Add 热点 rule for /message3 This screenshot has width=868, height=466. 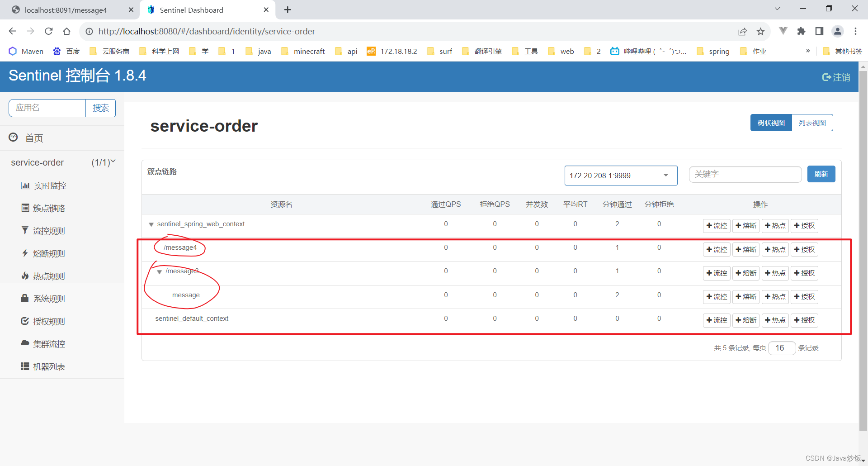point(775,273)
